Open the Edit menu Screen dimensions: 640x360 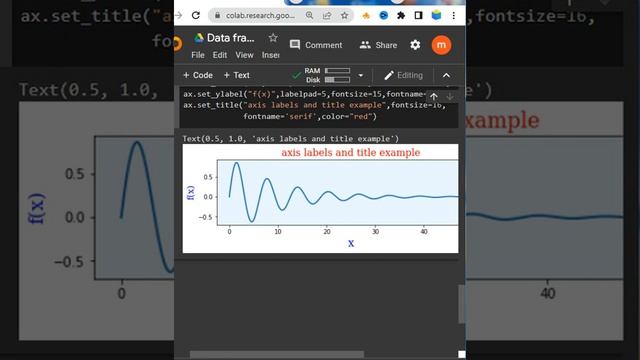[220, 55]
